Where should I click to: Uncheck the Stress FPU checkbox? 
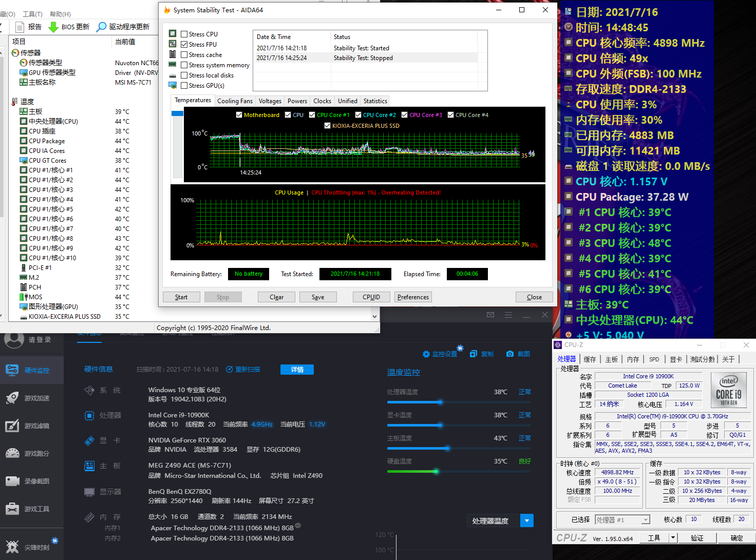tap(184, 45)
